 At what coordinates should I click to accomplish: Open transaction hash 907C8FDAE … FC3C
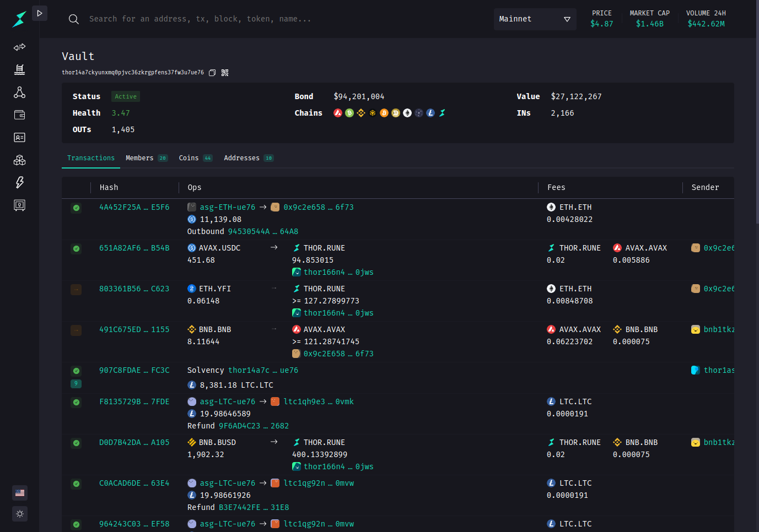134,370
